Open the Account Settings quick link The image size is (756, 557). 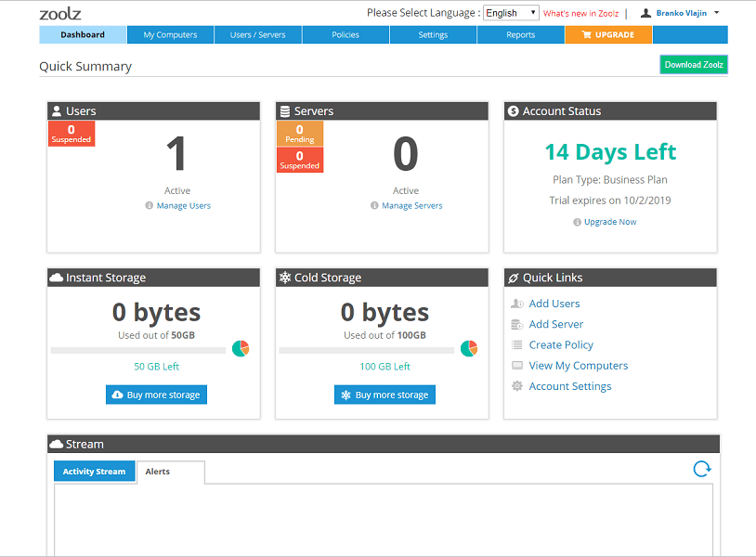(x=570, y=386)
